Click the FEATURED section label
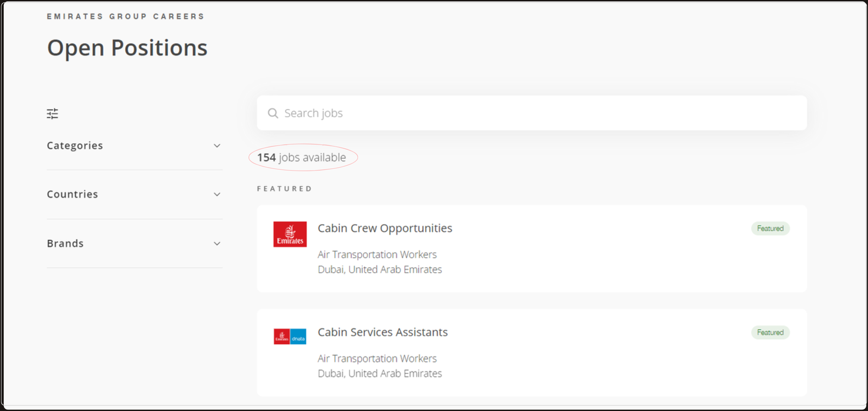 point(284,189)
